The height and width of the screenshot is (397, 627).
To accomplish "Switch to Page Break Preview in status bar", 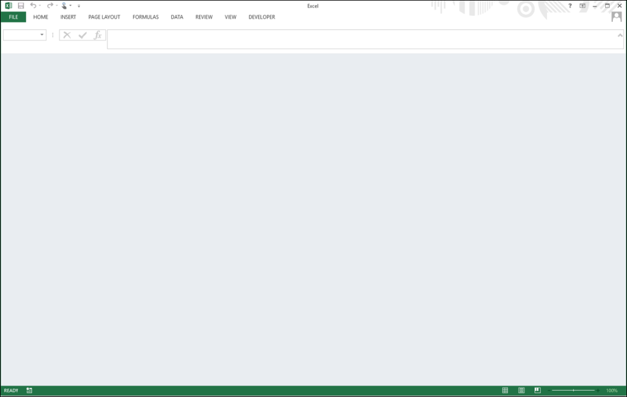I will [537, 390].
